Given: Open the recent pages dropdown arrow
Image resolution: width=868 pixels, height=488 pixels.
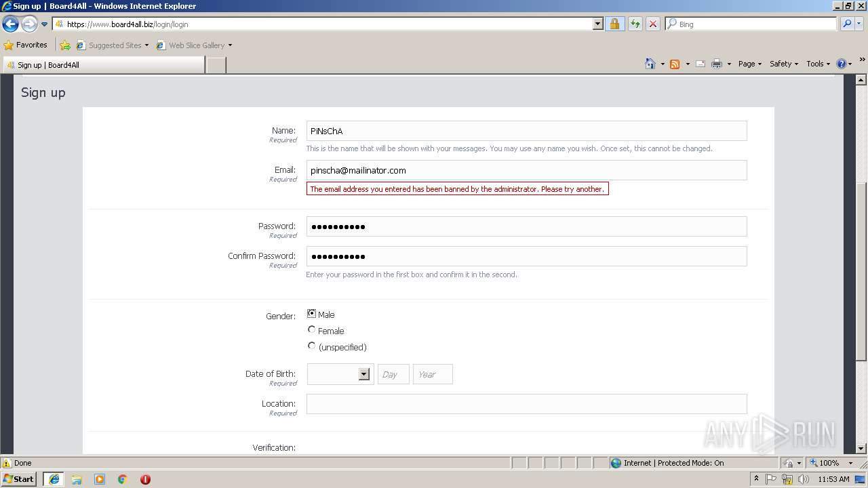Looking at the screenshot, I should [45, 24].
